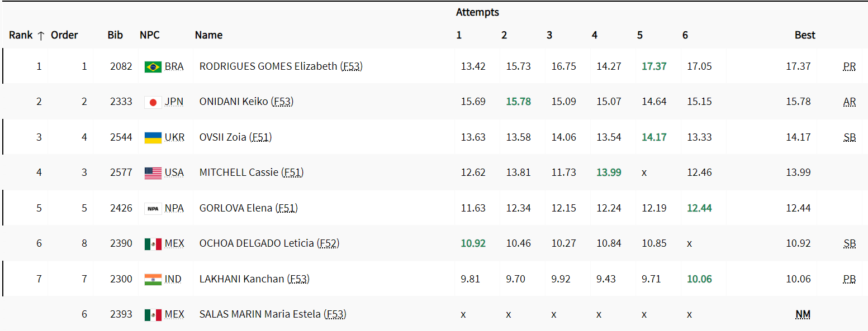Click the Ukraine flag icon
This screenshot has width=868, height=331.
pos(153,137)
